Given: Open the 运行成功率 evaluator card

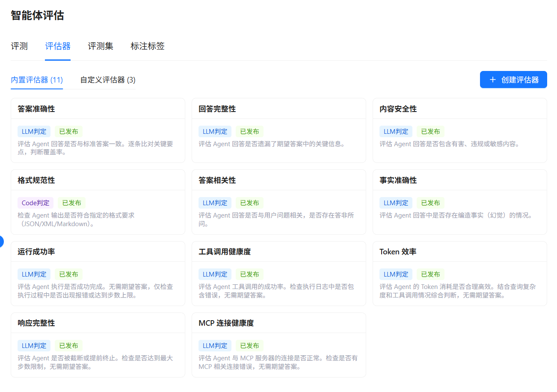Looking at the screenshot, I should pyautogui.click(x=98, y=274).
